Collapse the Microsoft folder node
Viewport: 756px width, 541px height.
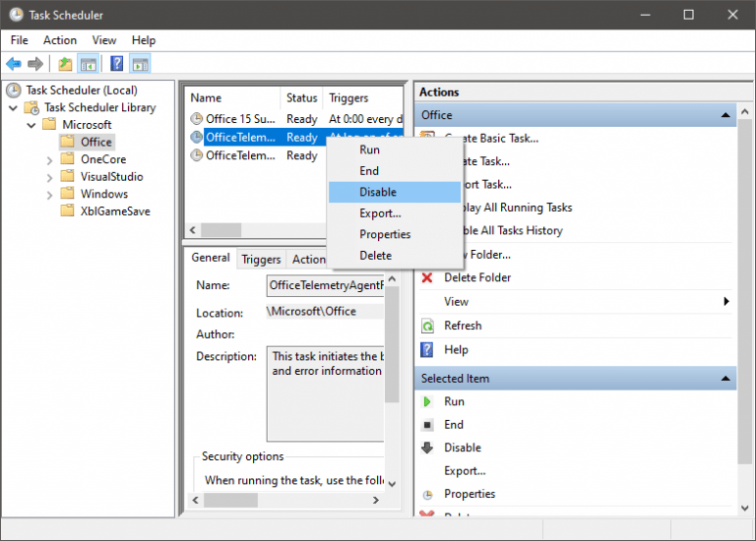(x=31, y=125)
